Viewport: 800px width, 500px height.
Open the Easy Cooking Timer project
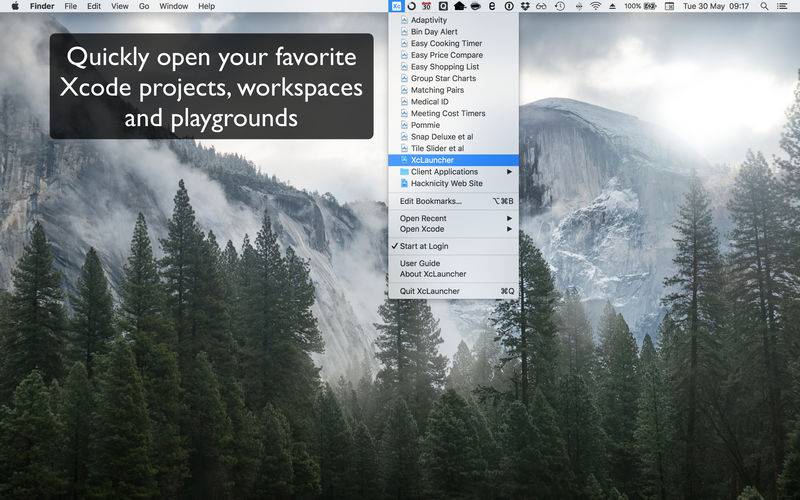(453, 43)
